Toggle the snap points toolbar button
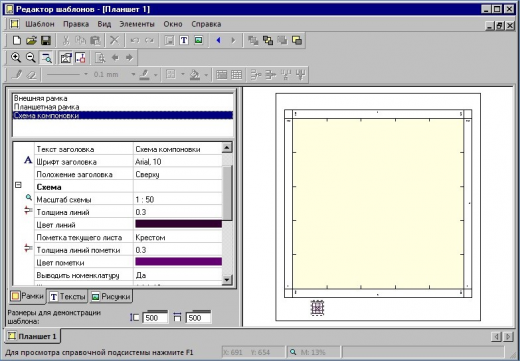Screen dimensions: 520x361 [81, 58]
